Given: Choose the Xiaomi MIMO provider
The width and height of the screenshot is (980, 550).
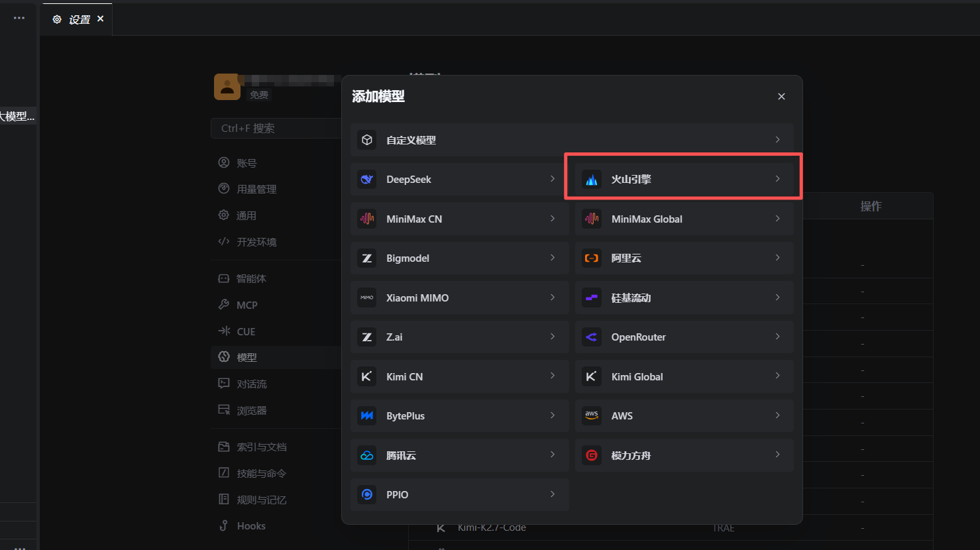Looking at the screenshot, I should point(460,298).
